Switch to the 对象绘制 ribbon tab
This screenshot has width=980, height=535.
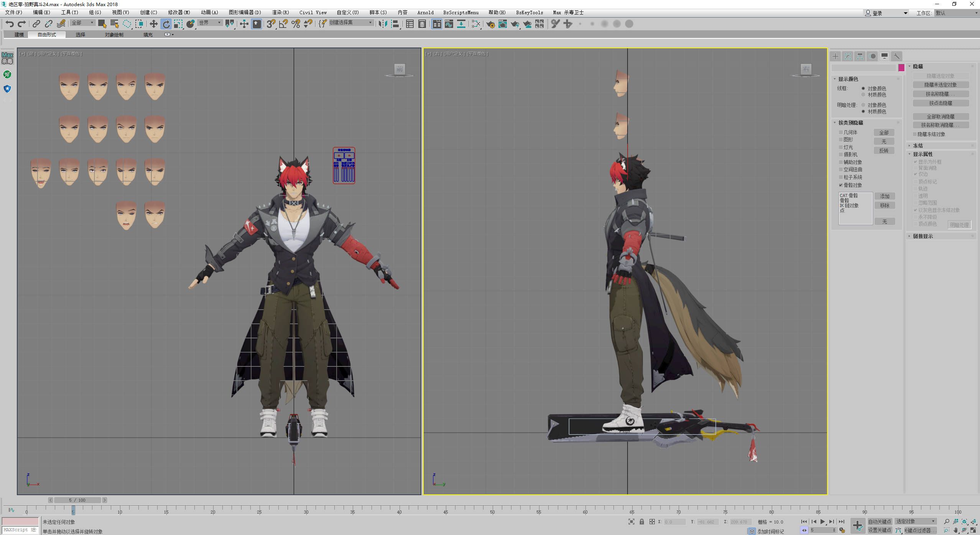114,34
